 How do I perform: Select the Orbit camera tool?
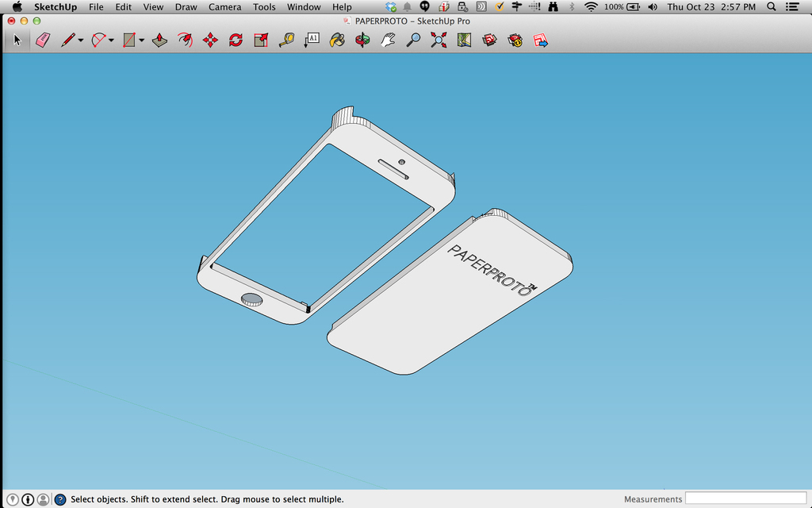coord(362,40)
